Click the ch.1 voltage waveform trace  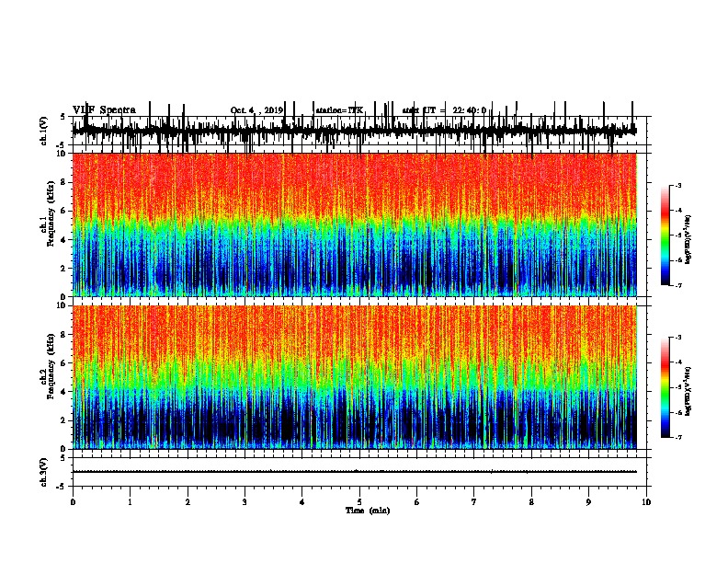point(355,129)
